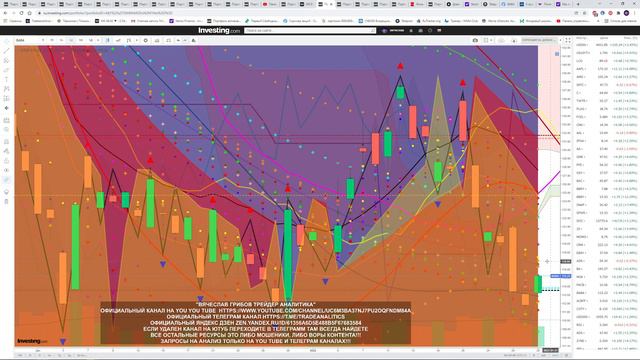Open chart settings gear icon
The width and height of the screenshot is (640, 360).
tap(146, 40)
